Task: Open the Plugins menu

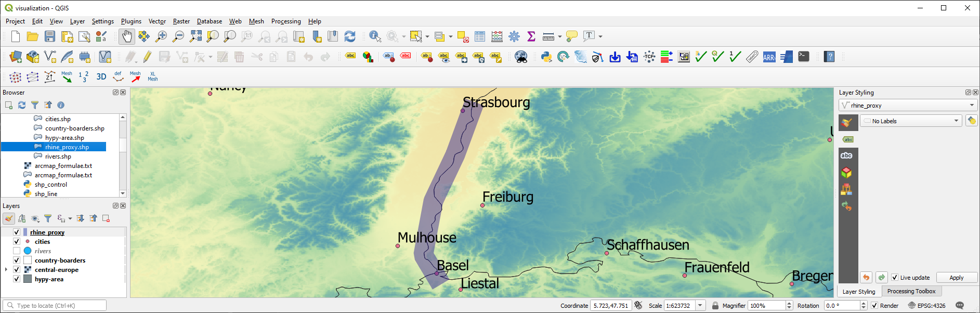Action: [x=131, y=21]
